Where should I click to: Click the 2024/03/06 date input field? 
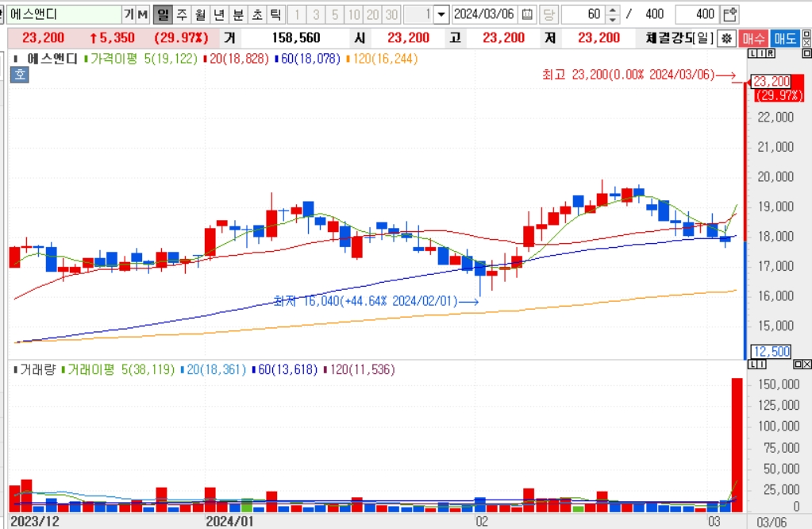pos(485,14)
